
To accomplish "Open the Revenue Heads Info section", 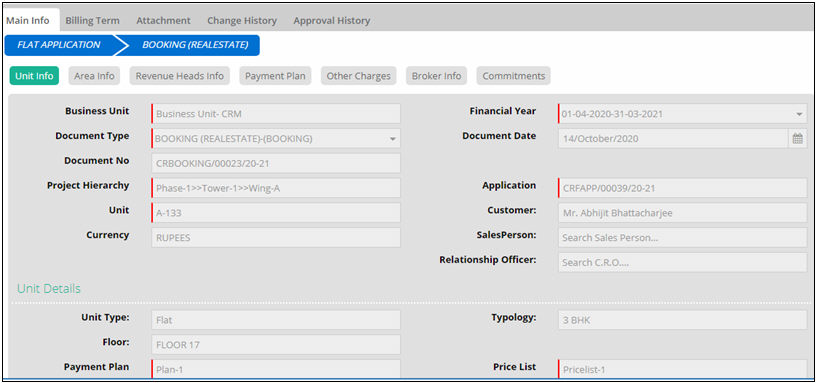I will tap(179, 76).
